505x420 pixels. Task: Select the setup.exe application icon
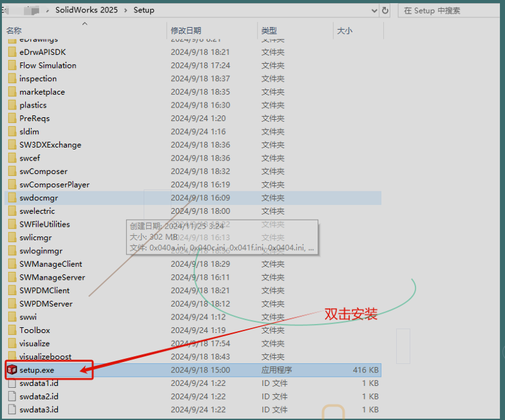coord(12,370)
